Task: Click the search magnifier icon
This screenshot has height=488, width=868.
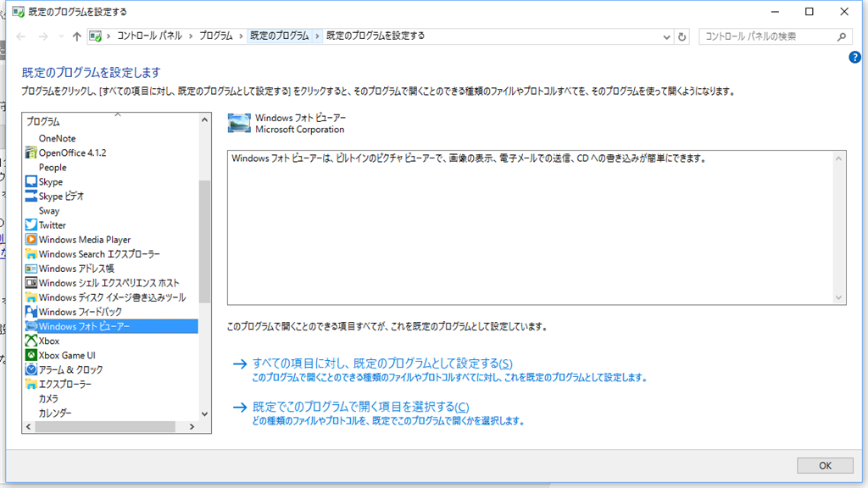Action: pos(842,36)
